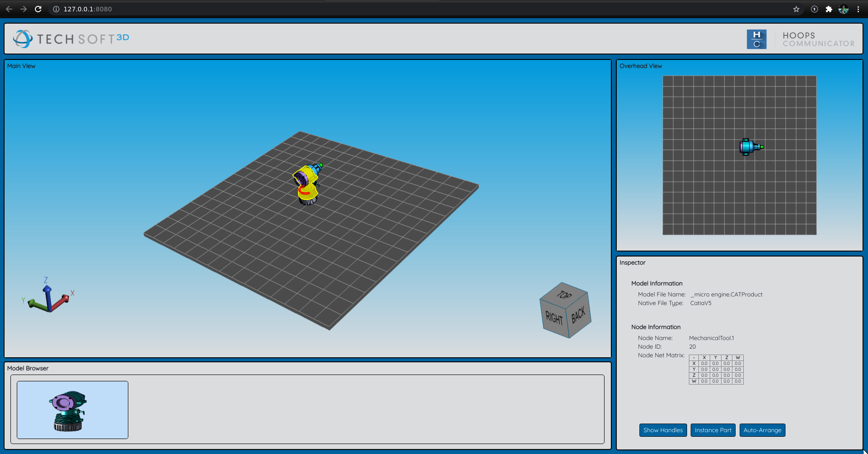The width and height of the screenshot is (868, 454).
Task: Bookmark the page with the star icon
Action: pos(796,9)
